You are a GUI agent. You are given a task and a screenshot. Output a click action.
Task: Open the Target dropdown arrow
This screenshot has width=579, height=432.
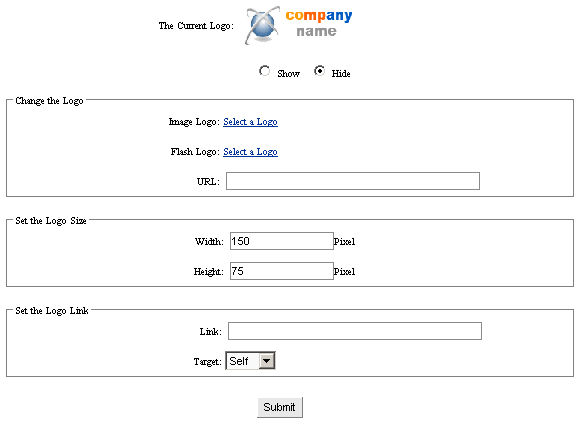click(267, 361)
